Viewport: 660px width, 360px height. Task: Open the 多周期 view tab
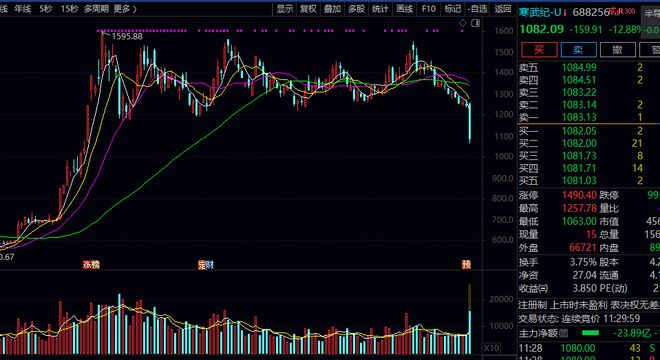click(96, 9)
